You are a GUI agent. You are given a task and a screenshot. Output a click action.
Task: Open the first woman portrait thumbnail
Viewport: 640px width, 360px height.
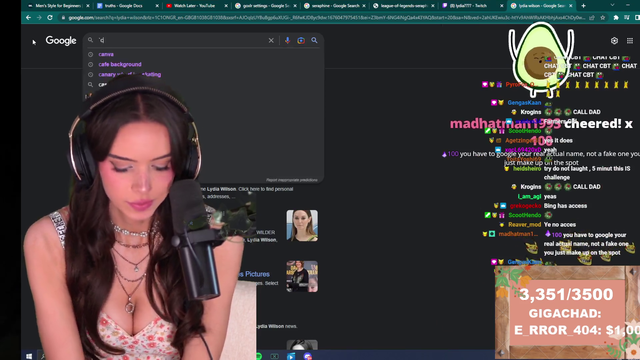click(302, 225)
